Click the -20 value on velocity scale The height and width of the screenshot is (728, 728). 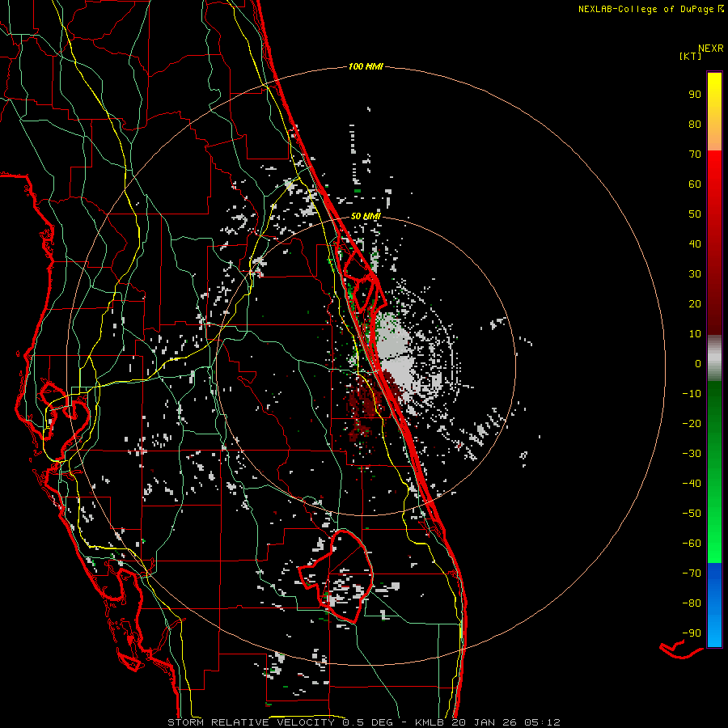point(692,423)
